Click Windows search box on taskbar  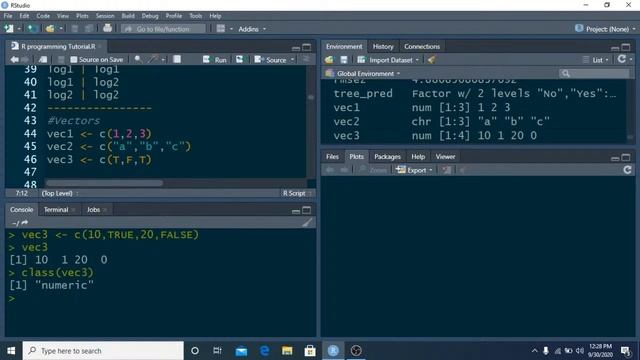coord(103,351)
